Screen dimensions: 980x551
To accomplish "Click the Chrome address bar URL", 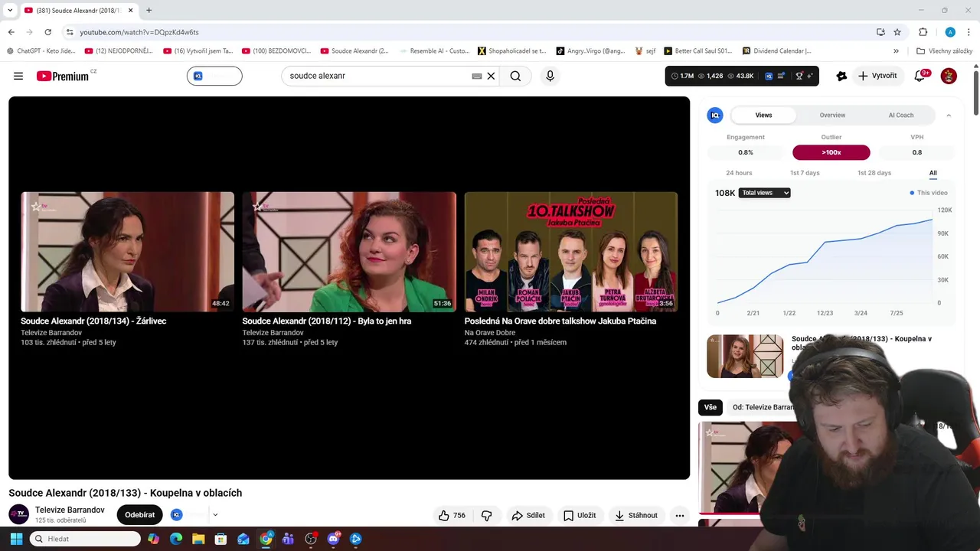I will (x=139, y=32).
